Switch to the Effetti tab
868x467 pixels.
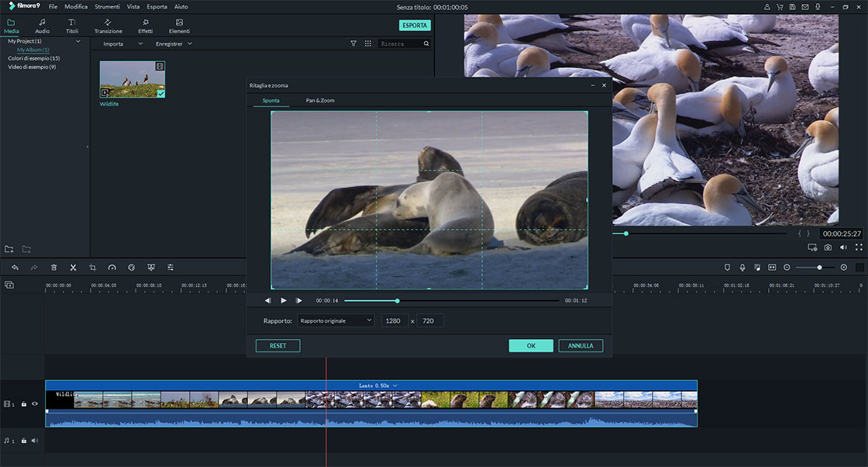[145, 26]
